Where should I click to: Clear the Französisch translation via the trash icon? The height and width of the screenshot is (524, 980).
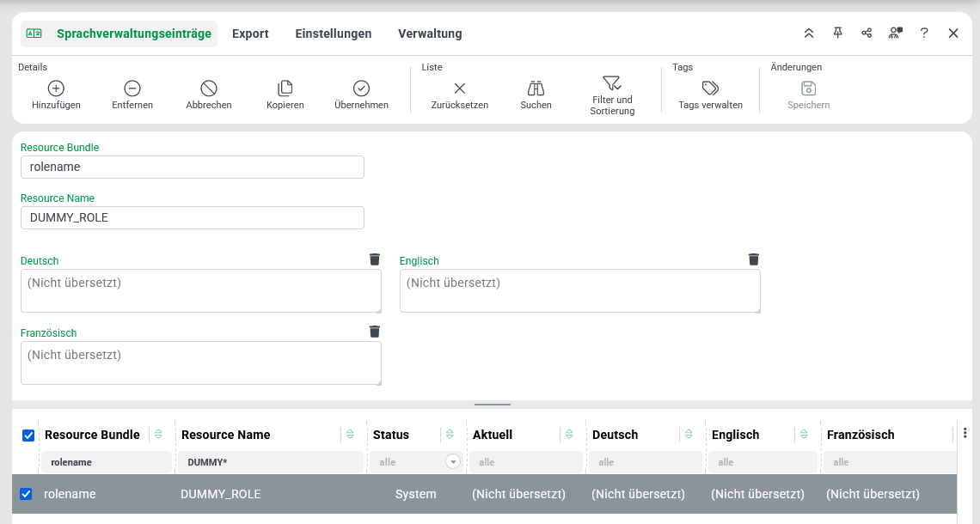pos(374,332)
